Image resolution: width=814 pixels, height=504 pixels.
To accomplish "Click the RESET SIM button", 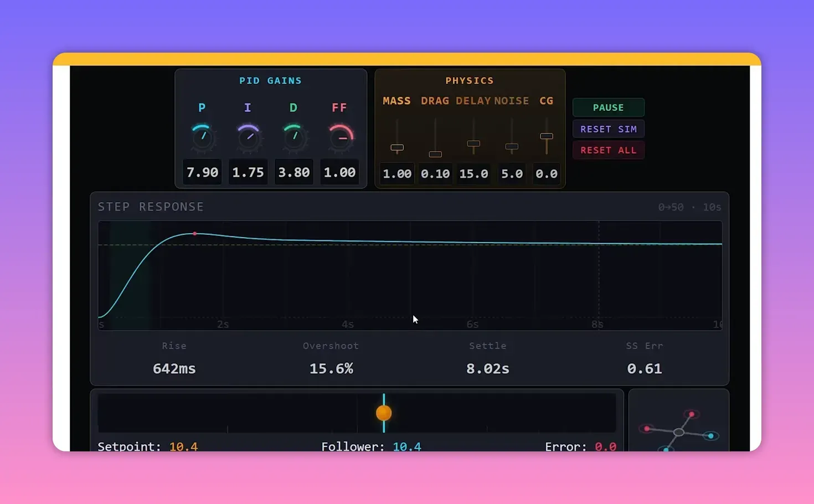I will pos(608,128).
